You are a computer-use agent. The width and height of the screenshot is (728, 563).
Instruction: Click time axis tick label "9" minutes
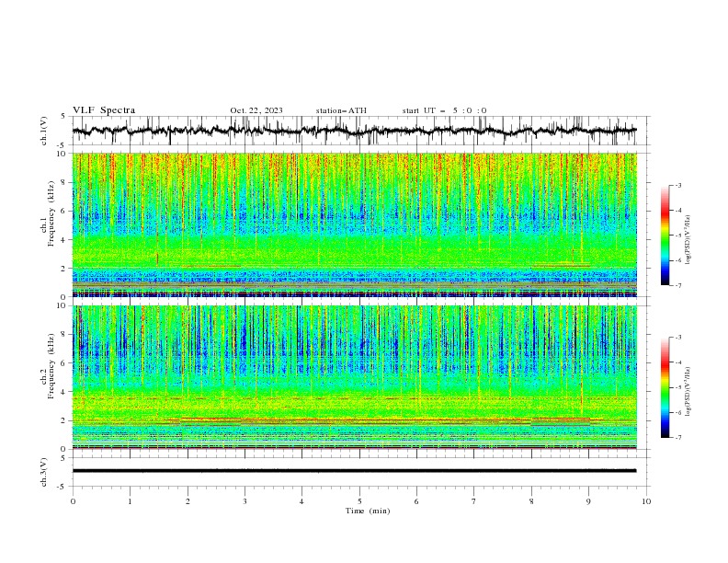pyautogui.click(x=588, y=501)
